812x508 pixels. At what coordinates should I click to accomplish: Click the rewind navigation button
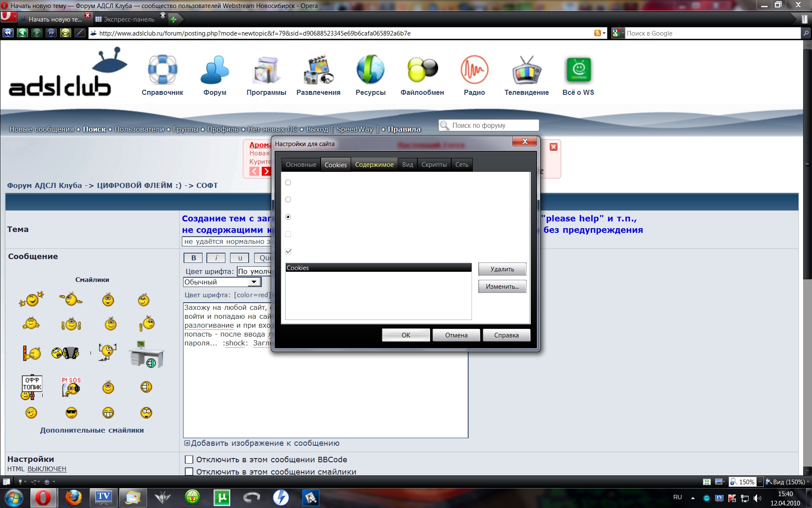coord(8,33)
